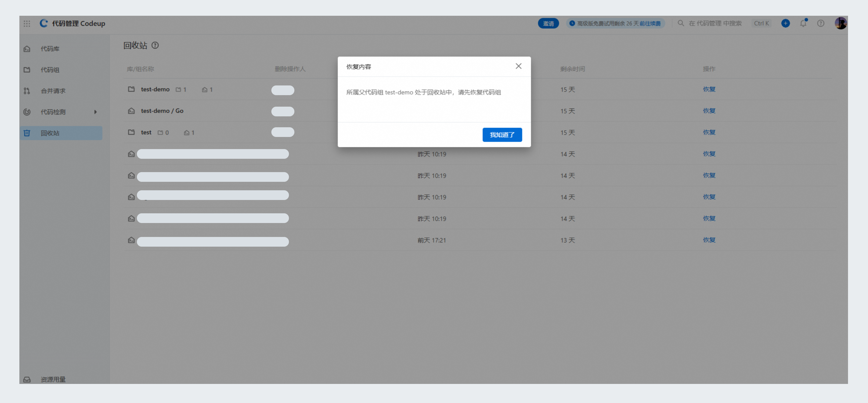Click the subgroup count icon in test-demo row

(x=178, y=89)
